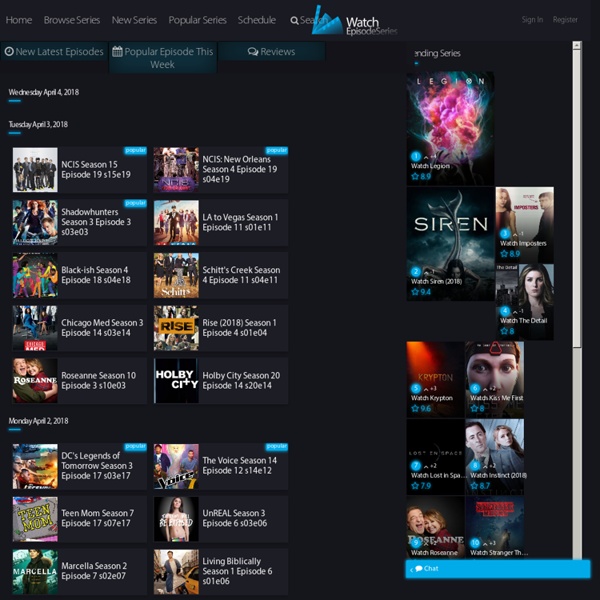The width and height of the screenshot is (600, 600).
Task: Switch to New Latest Episodes tab
Action: pos(54,52)
